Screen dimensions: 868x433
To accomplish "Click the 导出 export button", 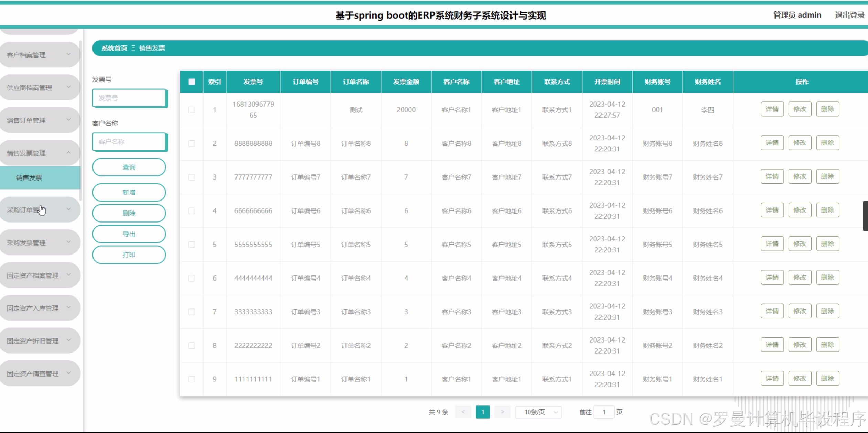I will click(x=129, y=234).
